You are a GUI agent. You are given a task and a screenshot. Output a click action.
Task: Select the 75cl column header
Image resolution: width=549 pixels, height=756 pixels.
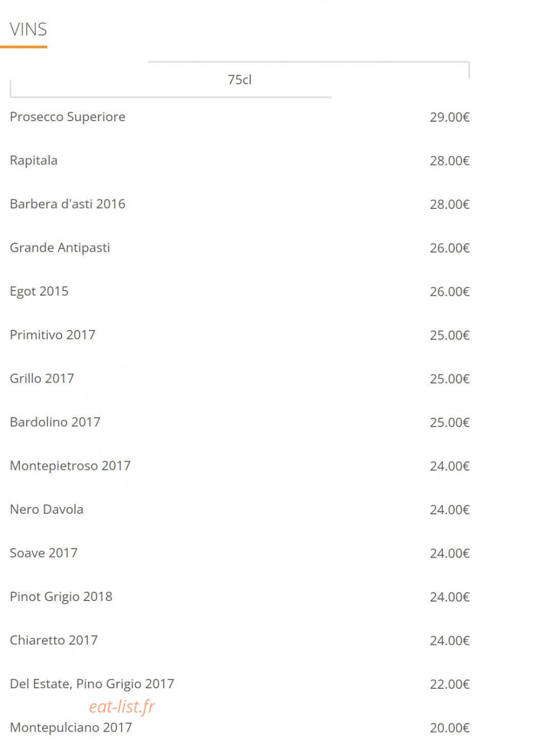point(239,79)
